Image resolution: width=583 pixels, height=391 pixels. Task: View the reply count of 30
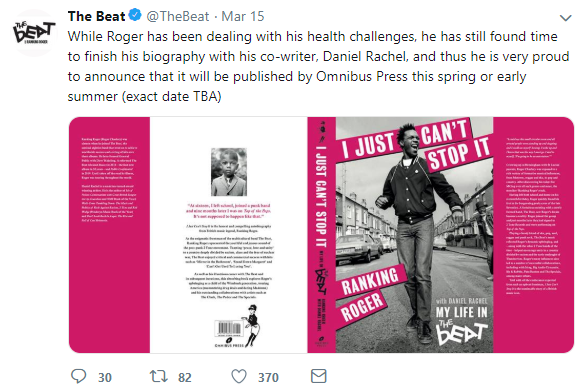pyautogui.click(x=105, y=378)
